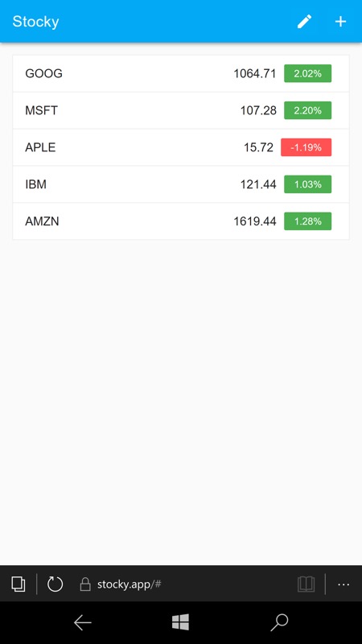Click the padlock icon in address bar
Image resolution: width=362 pixels, height=644 pixels.
pyautogui.click(x=85, y=584)
